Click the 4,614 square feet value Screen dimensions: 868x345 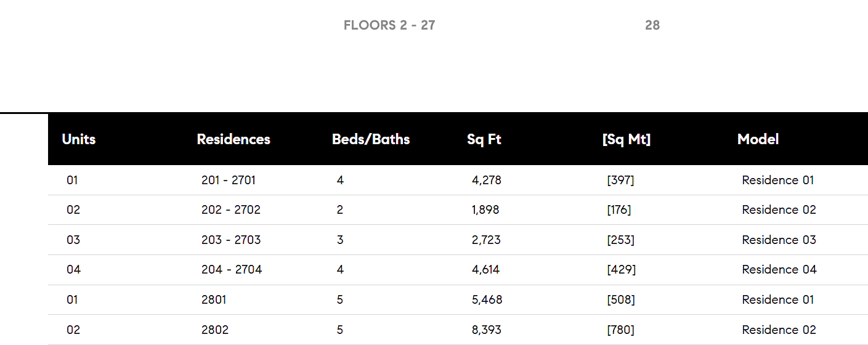[486, 270]
